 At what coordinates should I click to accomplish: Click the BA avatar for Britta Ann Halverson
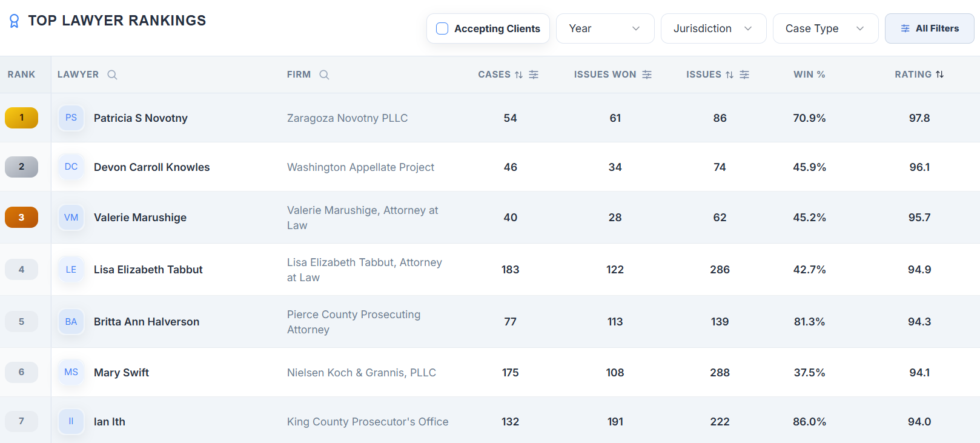pyautogui.click(x=71, y=322)
